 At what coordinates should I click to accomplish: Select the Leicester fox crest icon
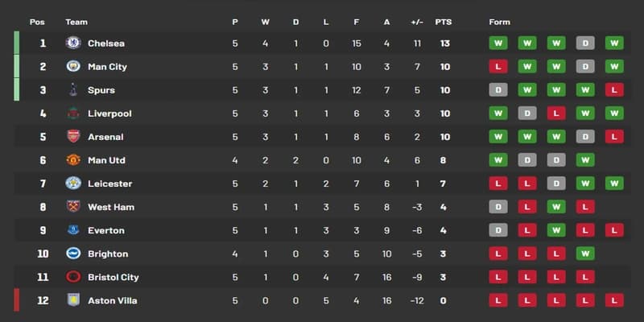pyautogui.click(x=73, y=184)
